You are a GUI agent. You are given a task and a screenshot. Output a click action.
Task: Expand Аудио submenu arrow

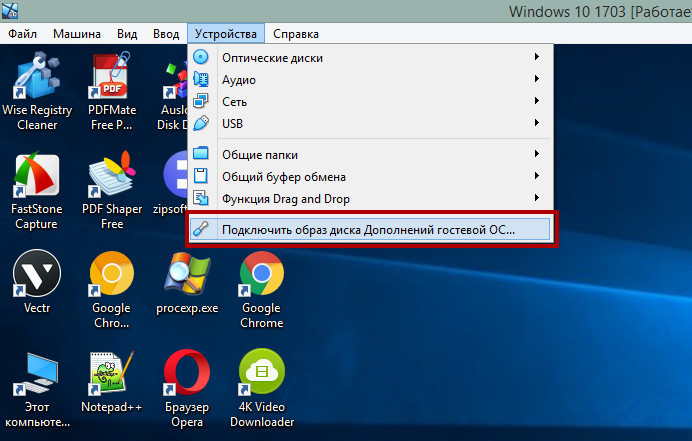537,79
